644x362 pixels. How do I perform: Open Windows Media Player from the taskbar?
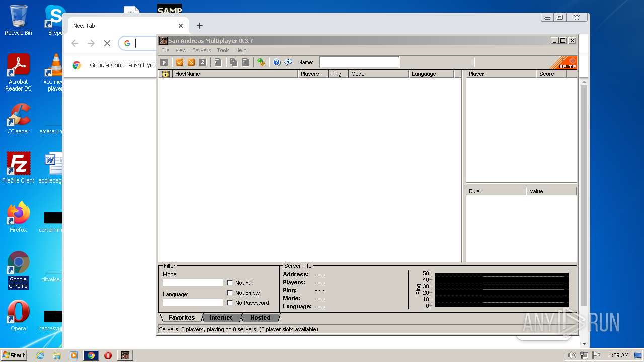[x=74, y=355]
